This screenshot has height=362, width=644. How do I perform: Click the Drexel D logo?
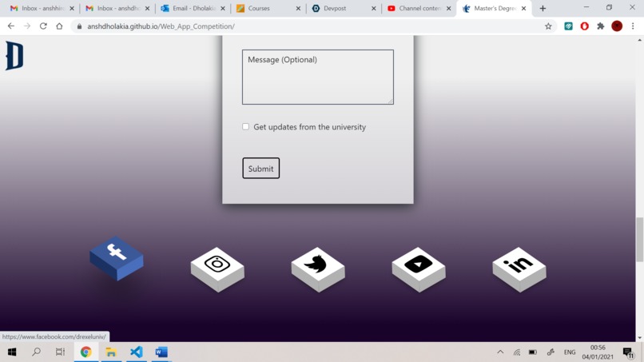coord(14,55)
